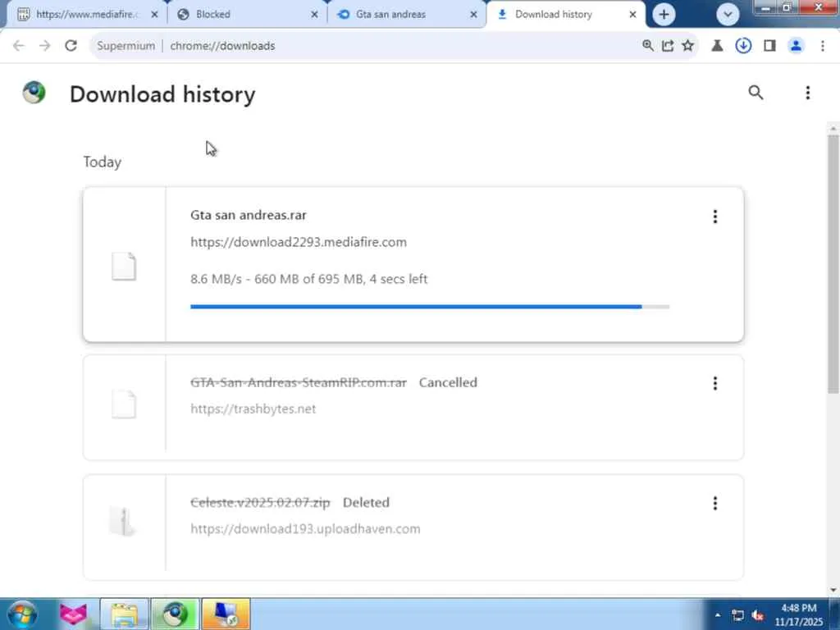
Task: Open more actions for deleted Celeste zip
Action: [714, 503]
